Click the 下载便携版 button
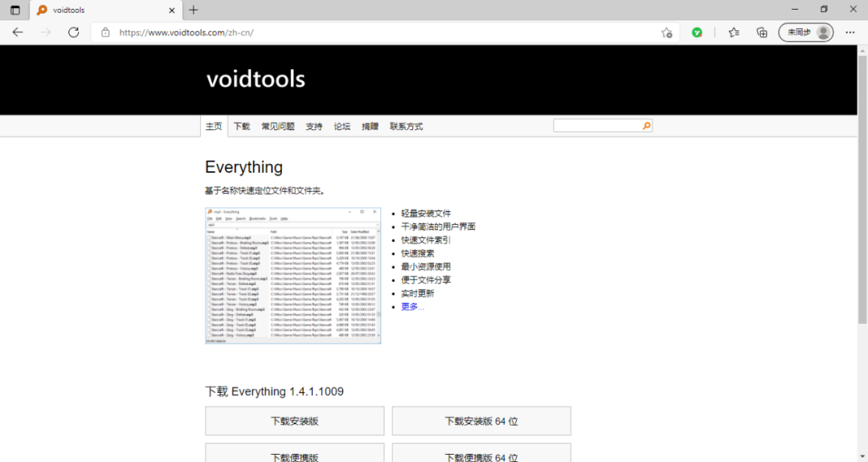 (294, 453)
